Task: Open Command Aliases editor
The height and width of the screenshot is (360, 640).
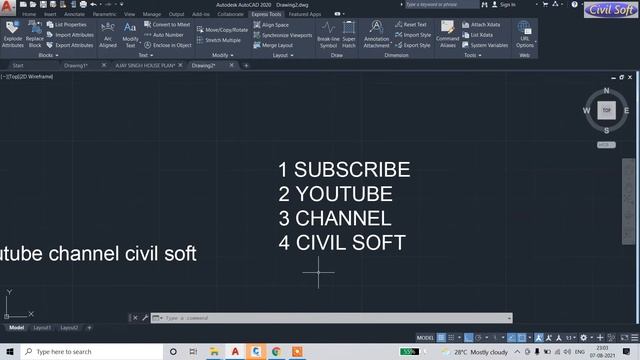Action: coord(447,34)
